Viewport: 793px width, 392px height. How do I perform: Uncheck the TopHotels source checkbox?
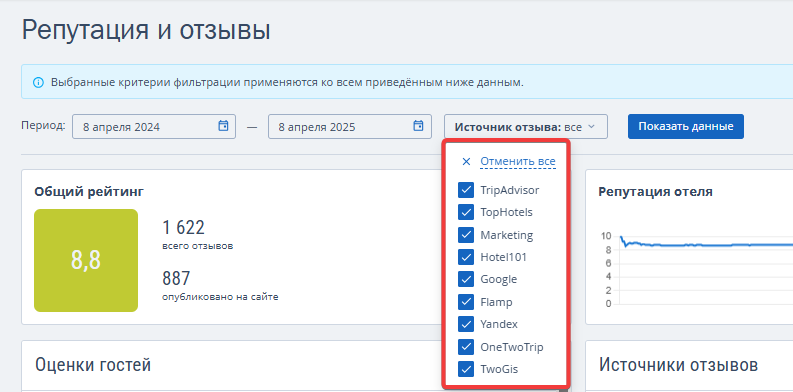click(x=466, y=212)
